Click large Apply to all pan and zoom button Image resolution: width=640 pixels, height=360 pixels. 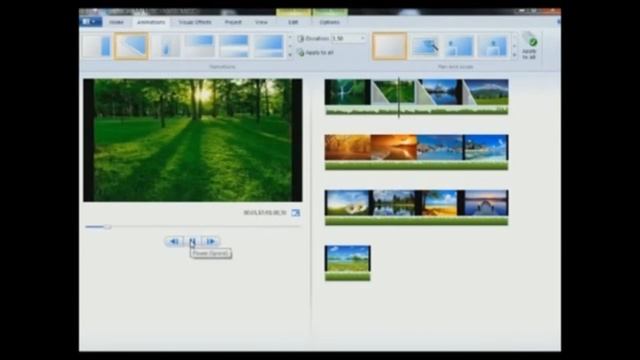[x=529, y=46]
